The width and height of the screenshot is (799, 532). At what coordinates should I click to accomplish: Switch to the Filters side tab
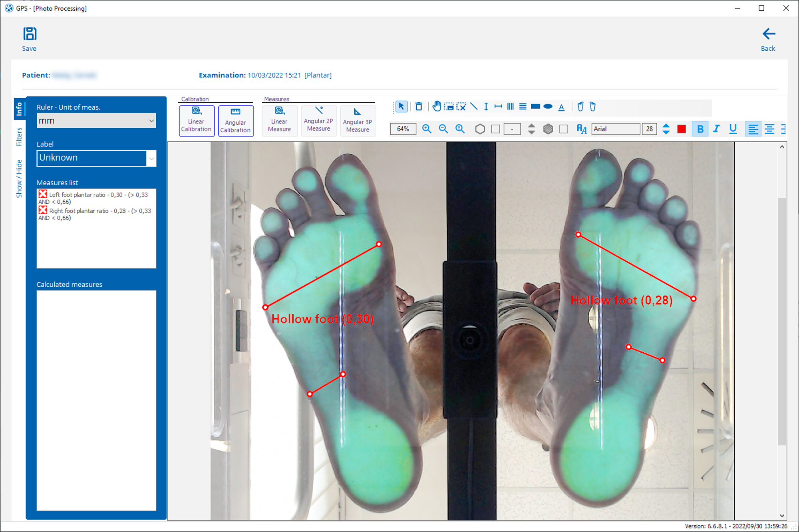[19, 137]
